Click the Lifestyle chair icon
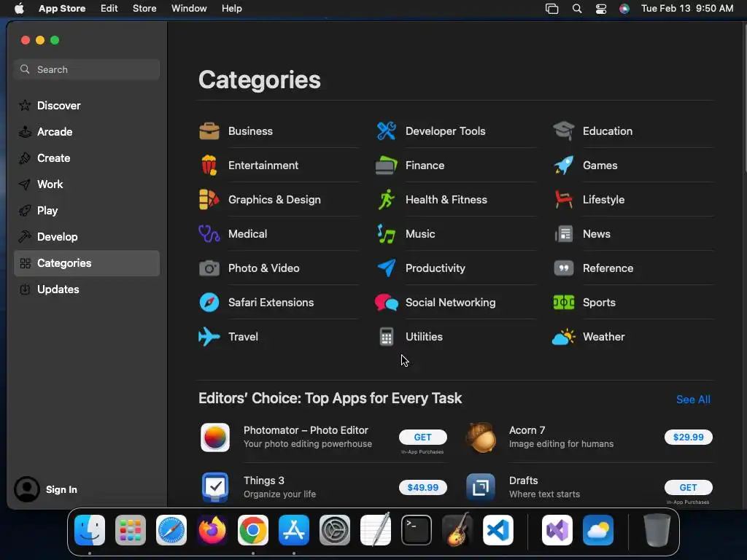Image resolution: width=747 pixels, height=560 pixels. point(564,200)
